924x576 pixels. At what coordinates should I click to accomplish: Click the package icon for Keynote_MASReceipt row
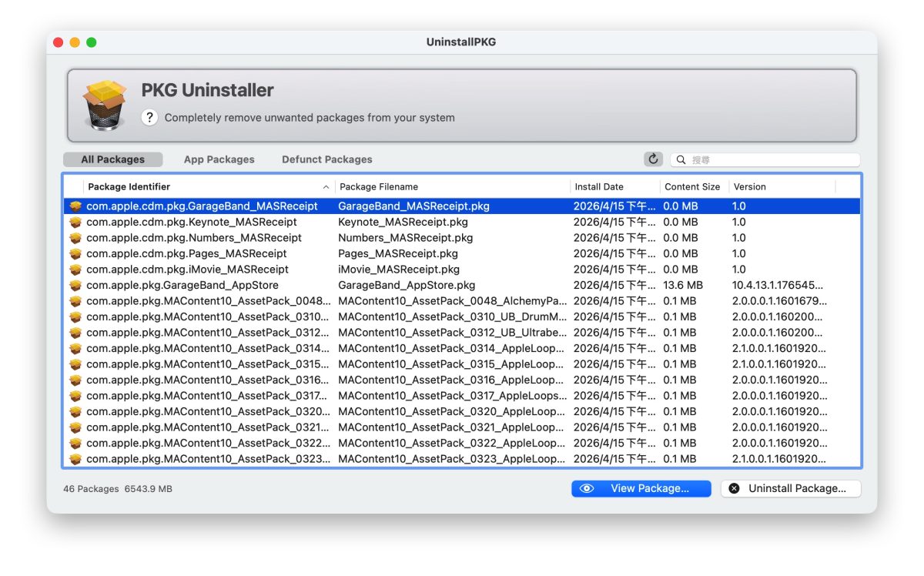(x=75, y=222)
